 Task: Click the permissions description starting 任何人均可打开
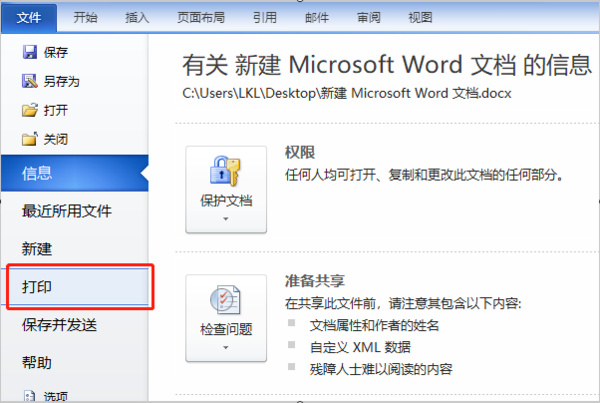(x=424, y=175)
